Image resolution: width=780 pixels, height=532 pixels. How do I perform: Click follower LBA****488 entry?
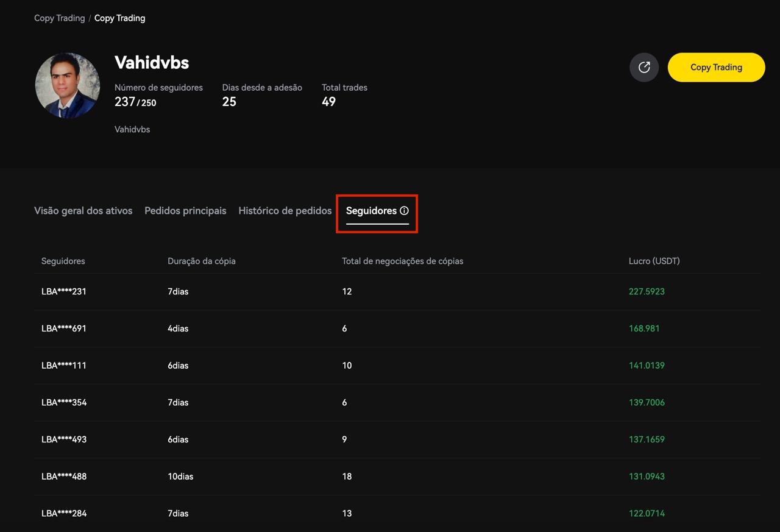[x=64, y=477]
